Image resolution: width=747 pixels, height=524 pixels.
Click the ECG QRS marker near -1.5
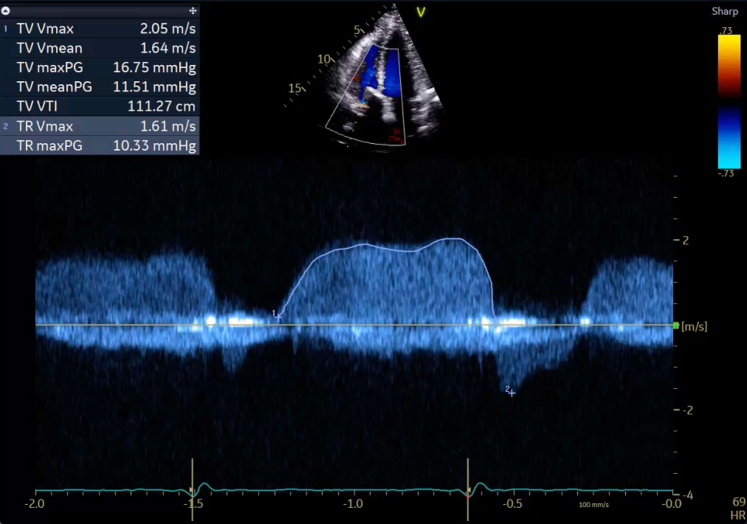coord(192,490)
